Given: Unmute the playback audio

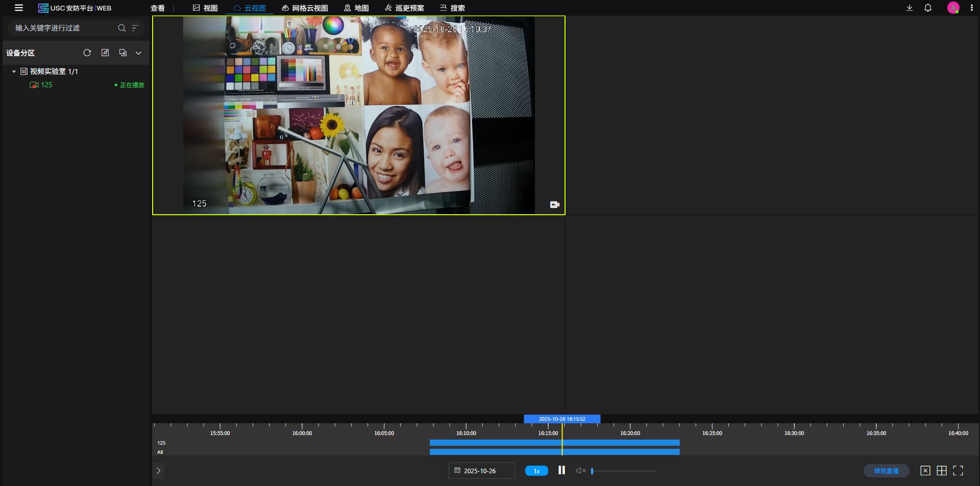Looking at the screenshot, I should pos(581,471).
